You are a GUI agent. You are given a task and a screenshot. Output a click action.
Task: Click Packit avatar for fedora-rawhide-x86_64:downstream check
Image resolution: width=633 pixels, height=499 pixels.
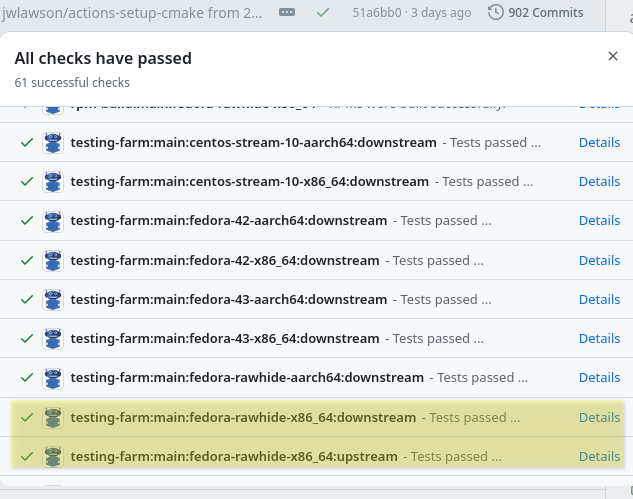pos(53,417)
